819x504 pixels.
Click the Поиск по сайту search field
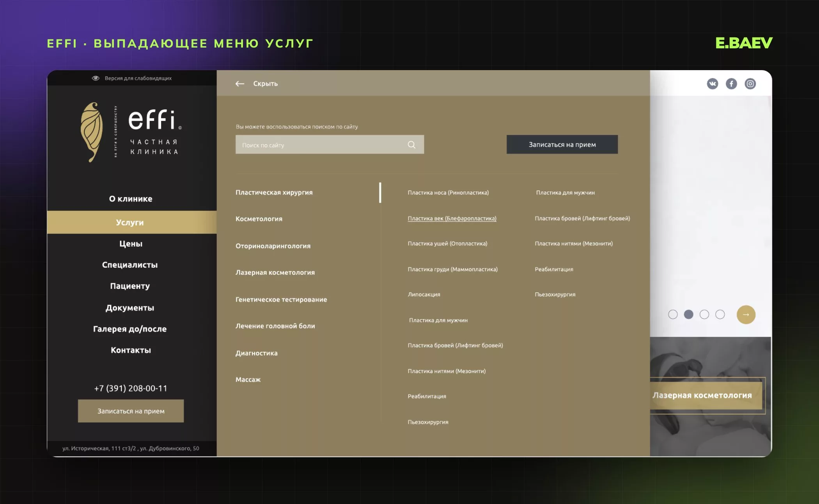(x=330, y=145)
